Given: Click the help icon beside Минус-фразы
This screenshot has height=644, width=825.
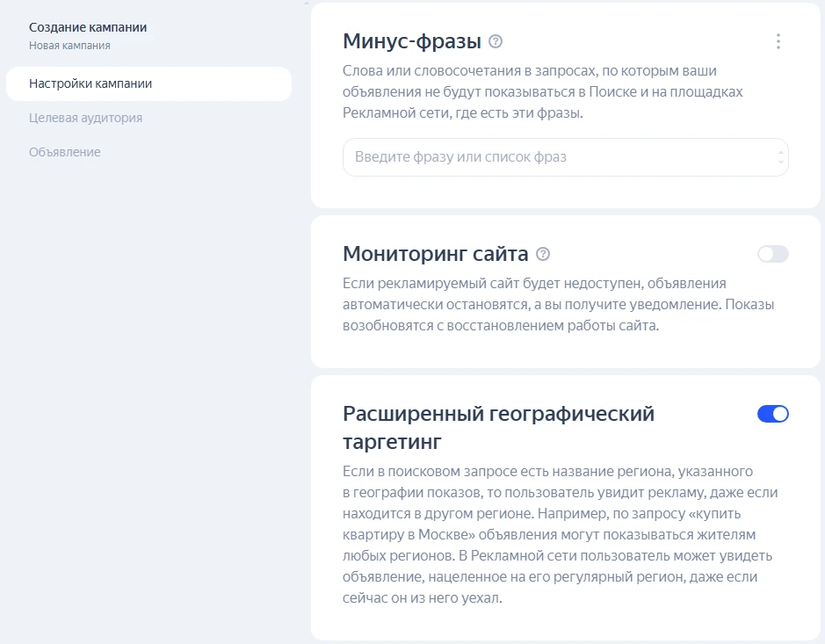Looking at the screenshot, I should pyautogui.click(x=496, y=41).
